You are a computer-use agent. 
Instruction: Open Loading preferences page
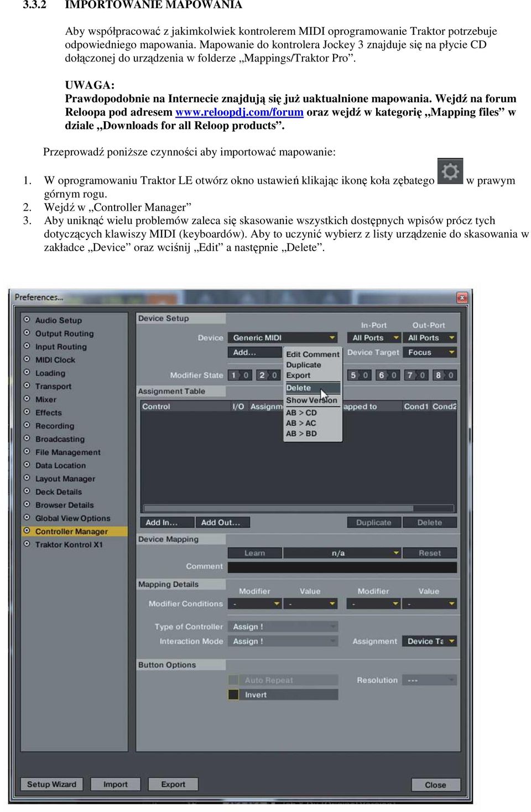[x=50, y=373]
